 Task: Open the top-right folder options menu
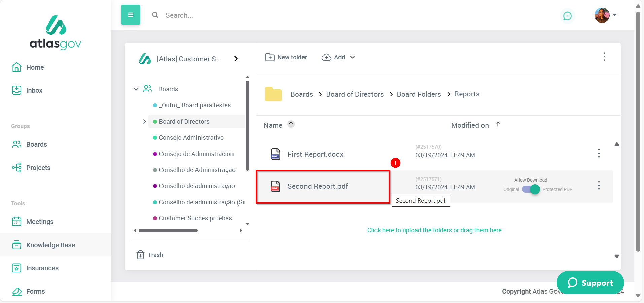(x=604, y=57)
